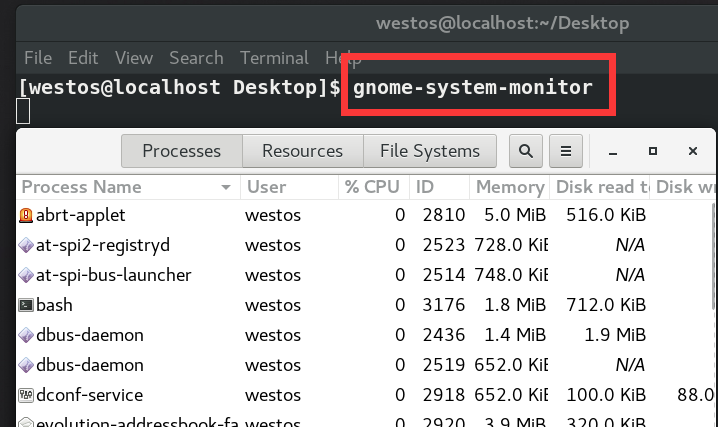Viewport: 718px width, 427px height.
Task: Open the hamburger menu in System Monitor
Action: (x=566, y=151)
